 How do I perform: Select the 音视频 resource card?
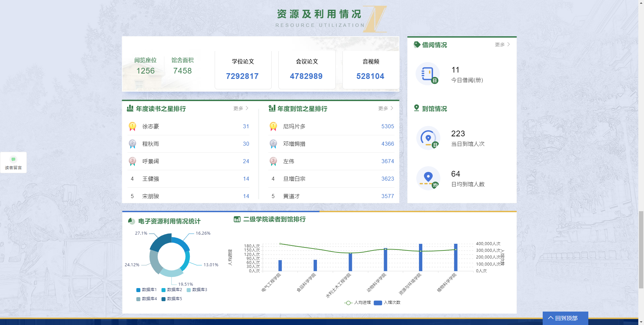coord(371,69)
